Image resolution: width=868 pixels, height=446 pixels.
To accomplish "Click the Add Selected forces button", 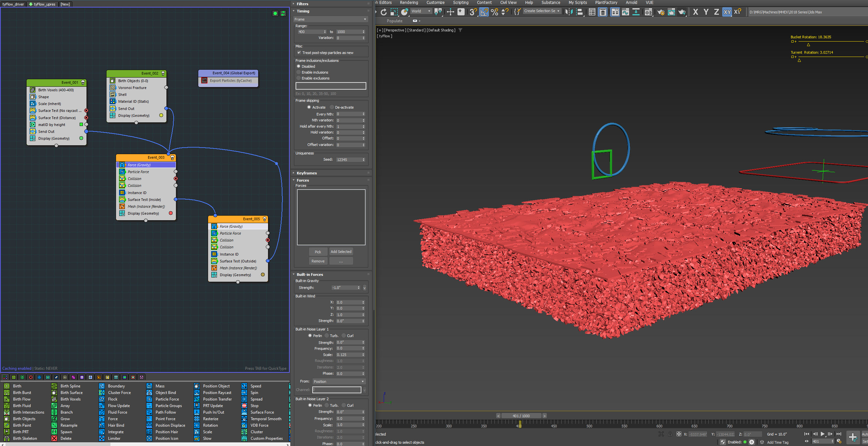I will (x=341, y=251).
